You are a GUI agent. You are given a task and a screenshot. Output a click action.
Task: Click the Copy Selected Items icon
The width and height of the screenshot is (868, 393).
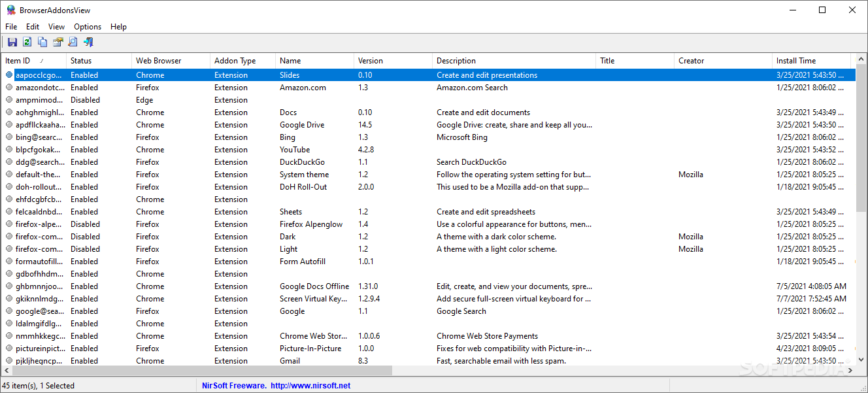[x=42, y=42]
